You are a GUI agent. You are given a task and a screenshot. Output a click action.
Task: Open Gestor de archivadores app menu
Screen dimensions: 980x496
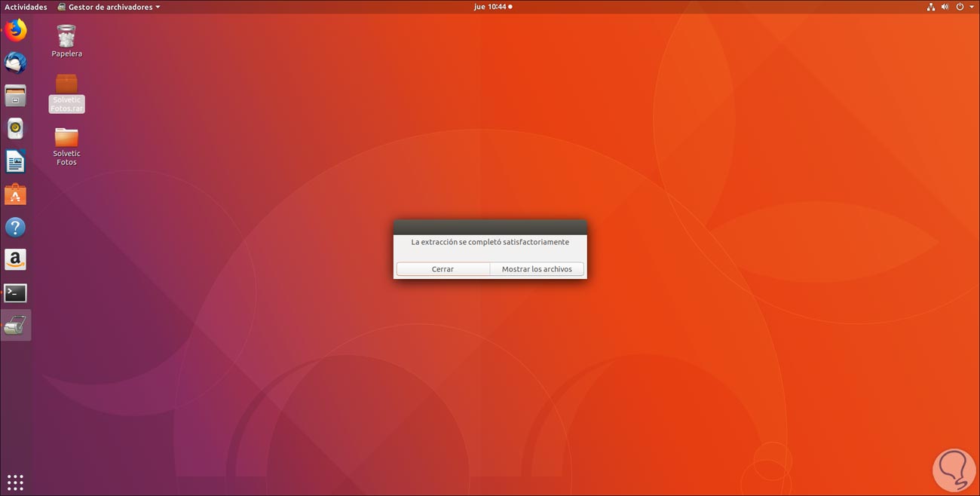point(109,7)
